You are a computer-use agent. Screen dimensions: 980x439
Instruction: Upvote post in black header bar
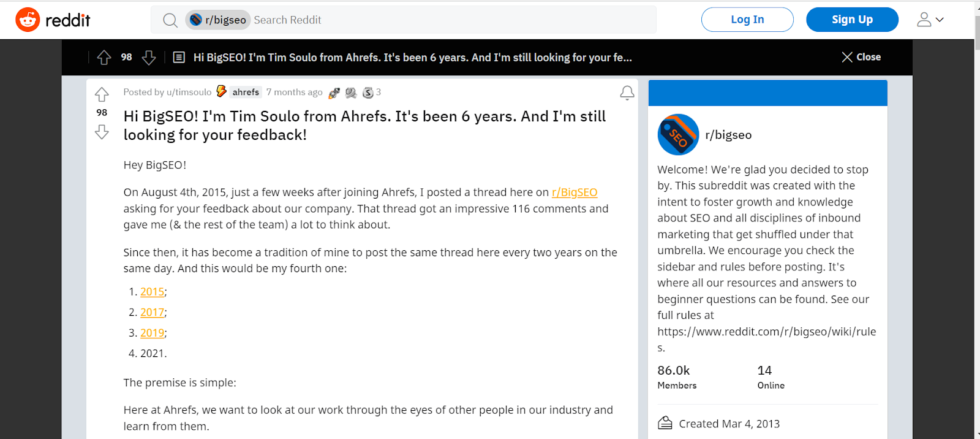[x=104, y=58]
